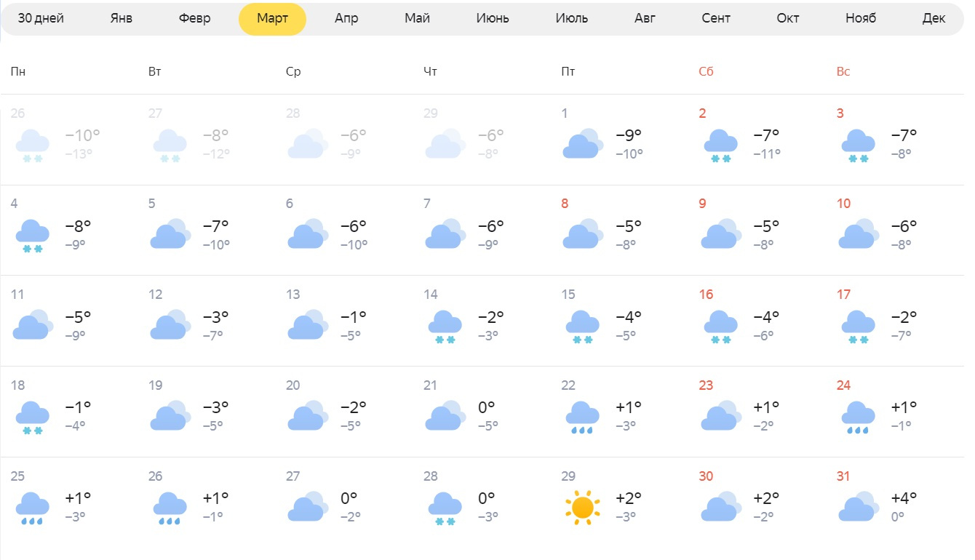Open the Февр month tab
This screenshot has width=975, height=560.
(x=195, y=18)
